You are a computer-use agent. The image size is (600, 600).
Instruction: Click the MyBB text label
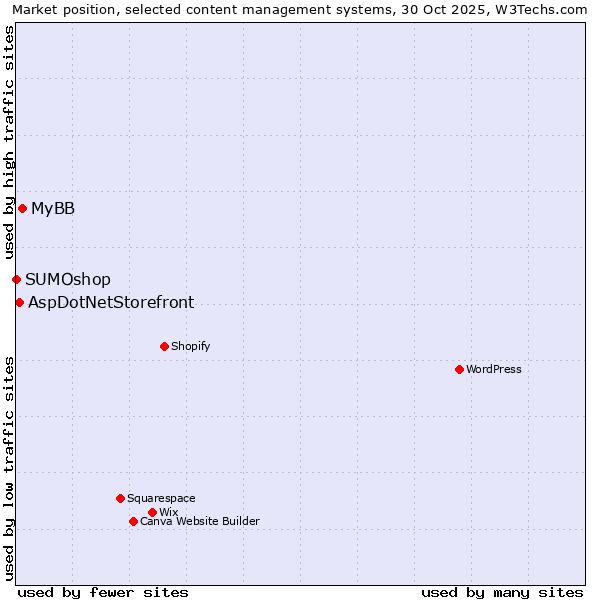click(x=53, y=208)
